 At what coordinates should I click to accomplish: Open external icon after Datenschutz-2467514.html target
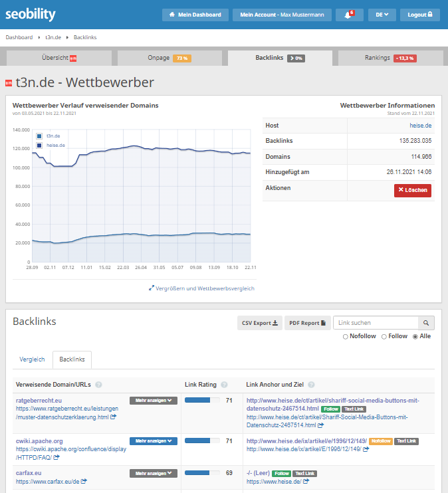(x=320, y=425)
